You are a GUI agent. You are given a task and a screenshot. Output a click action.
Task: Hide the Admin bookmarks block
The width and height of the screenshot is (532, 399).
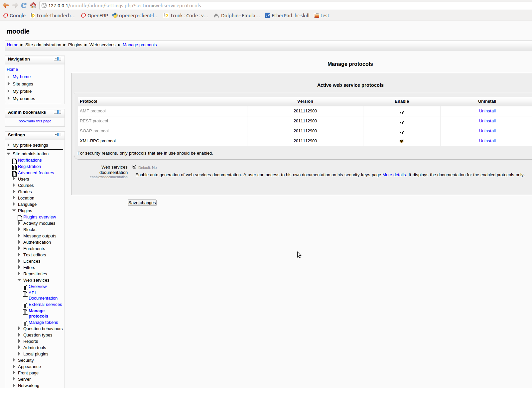(x=56, y=112)
